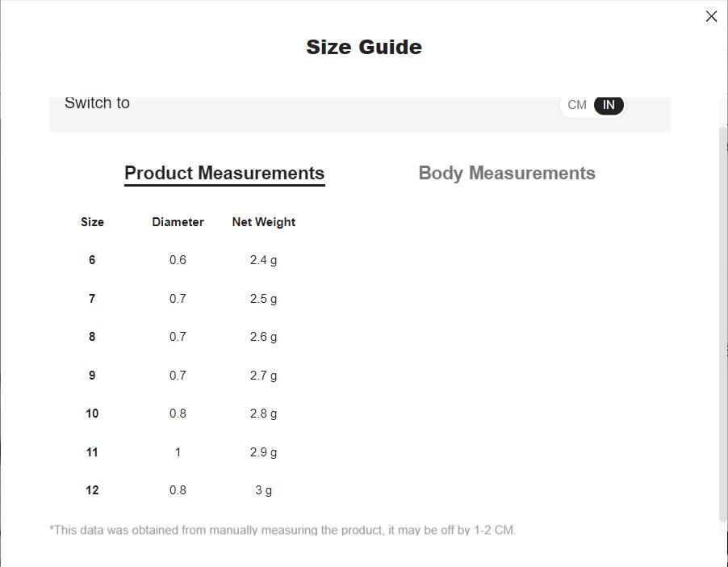Viewport: 728px width, 567px height.
Task: Click the Size Guide heading
Action: (x=364, y=47)
